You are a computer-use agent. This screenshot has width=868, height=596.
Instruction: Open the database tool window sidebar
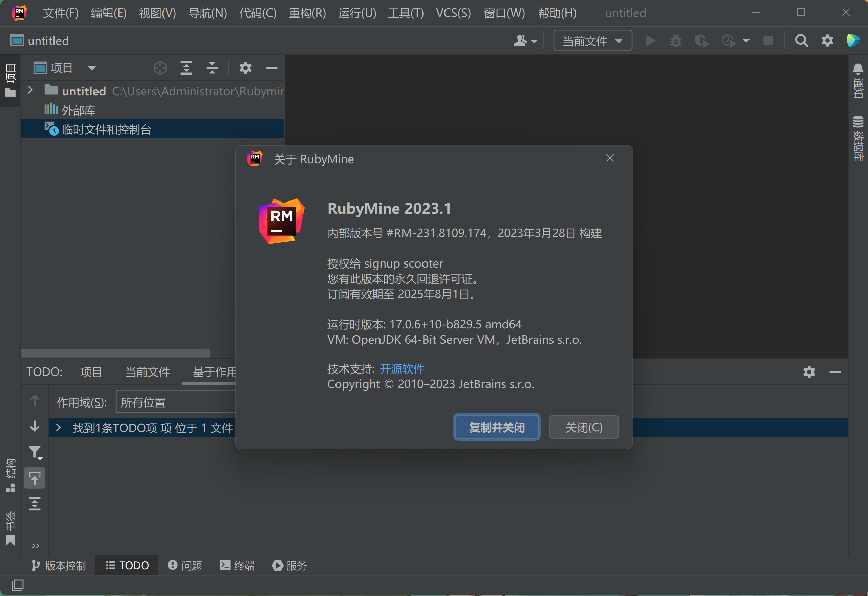(858, 138)
